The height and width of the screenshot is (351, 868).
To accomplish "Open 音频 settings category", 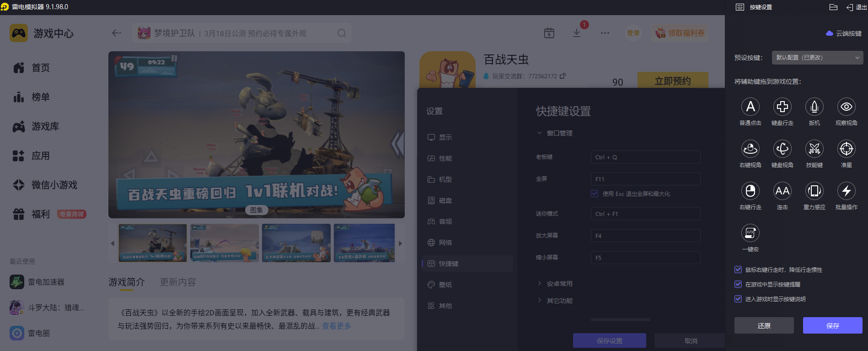I will point(467,221).
